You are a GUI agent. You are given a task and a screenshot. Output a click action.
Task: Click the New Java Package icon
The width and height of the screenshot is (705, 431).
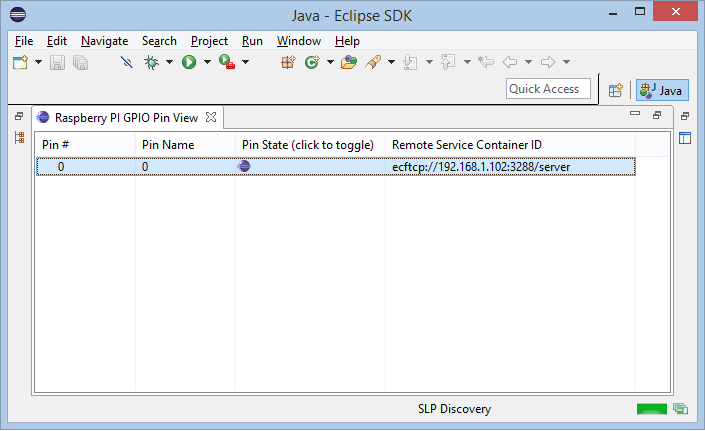point(288,62)
